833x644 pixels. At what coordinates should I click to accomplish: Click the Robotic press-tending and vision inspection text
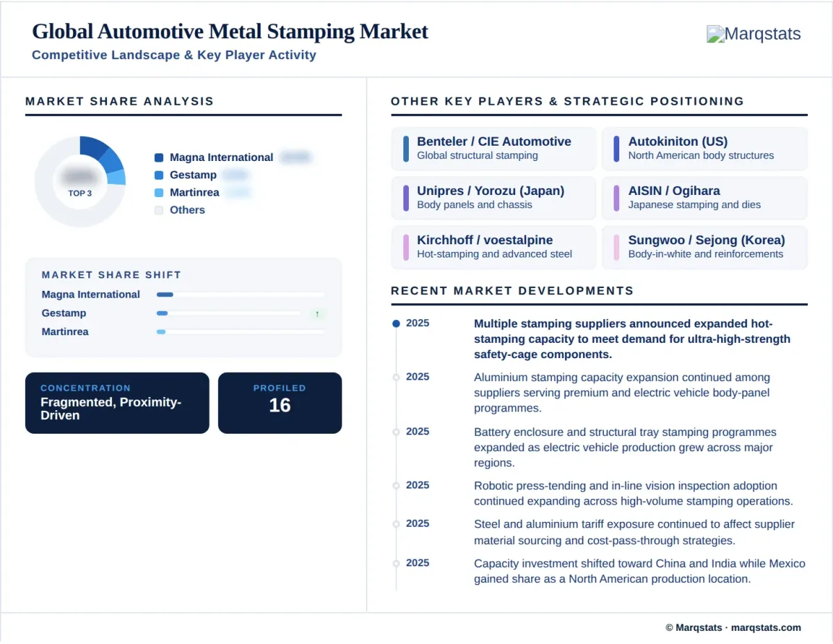tap(633, 493)
